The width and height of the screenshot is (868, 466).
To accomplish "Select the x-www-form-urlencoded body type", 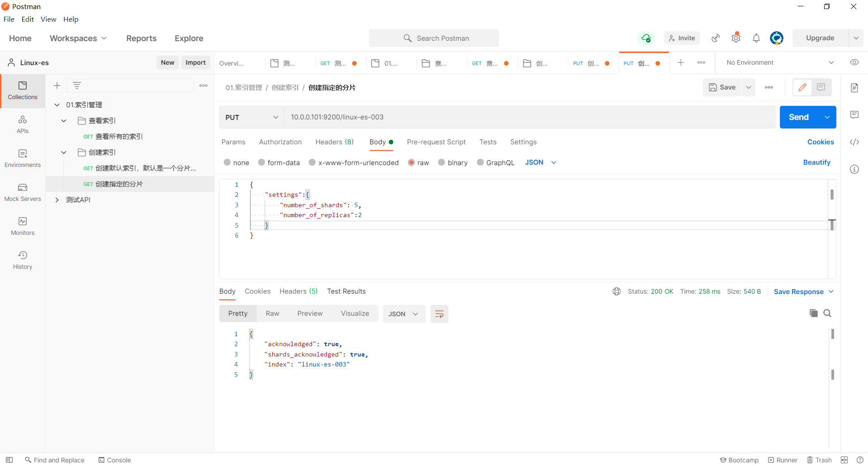I will pyautogui.click(x=354, y=162).
